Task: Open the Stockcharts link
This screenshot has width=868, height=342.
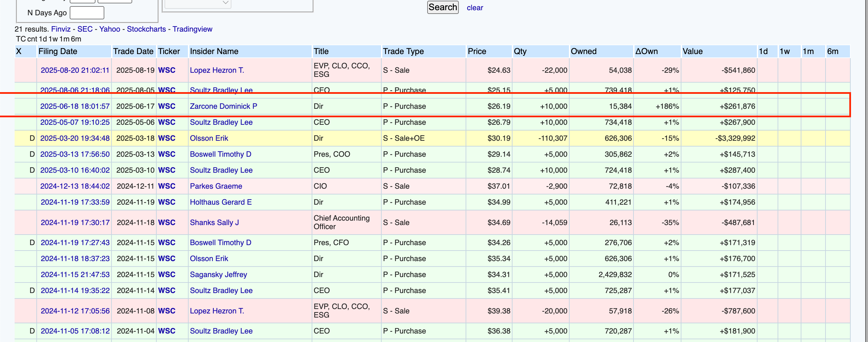Action: 146,29
